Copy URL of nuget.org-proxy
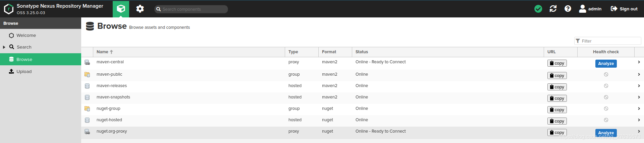This screenshot has height=143, width=644. 557,133
